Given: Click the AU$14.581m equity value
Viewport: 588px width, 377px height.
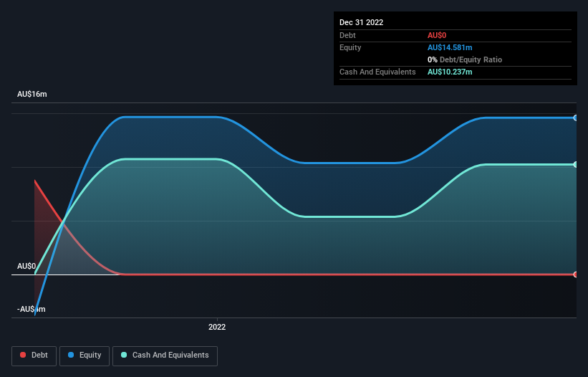Looking at the screenshot, I should [x=450, y=47].
